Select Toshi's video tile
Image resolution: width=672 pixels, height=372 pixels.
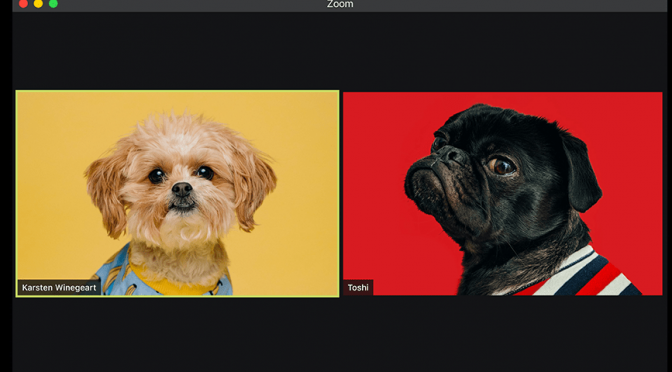[x=502, y=193]
